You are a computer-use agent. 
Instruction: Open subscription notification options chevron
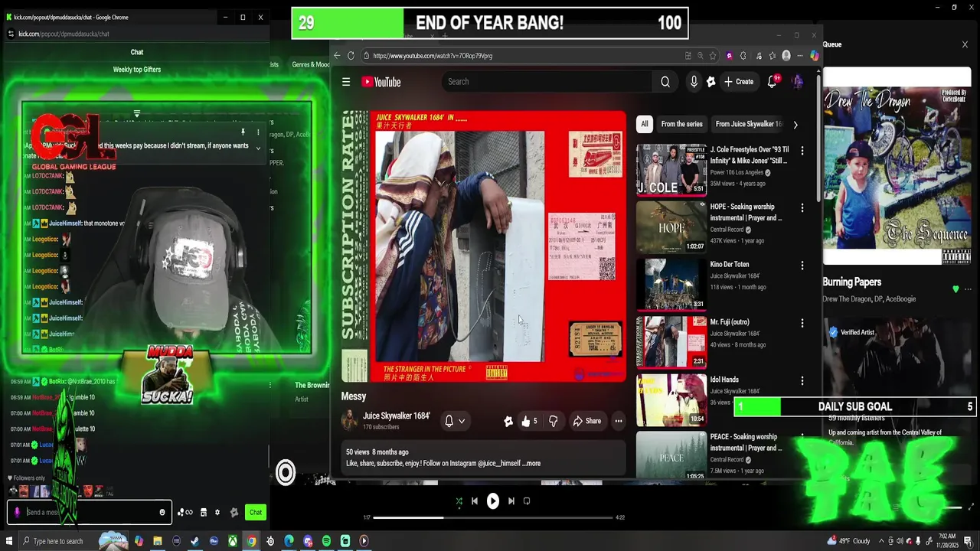[461, 421]
